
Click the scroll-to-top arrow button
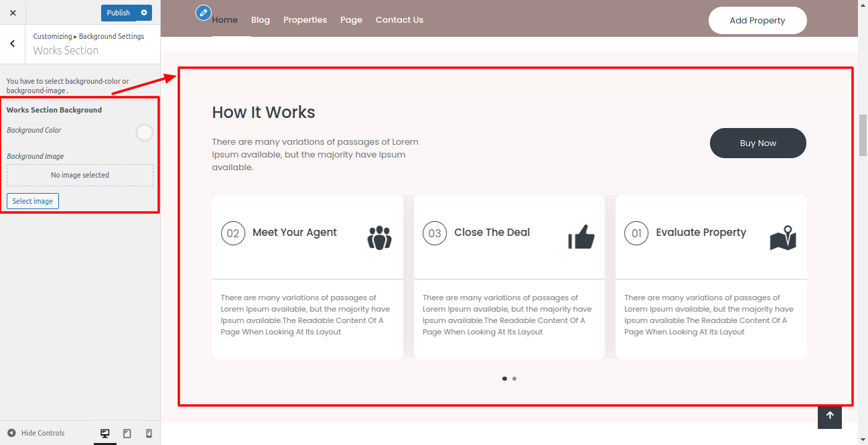[829, 416]
